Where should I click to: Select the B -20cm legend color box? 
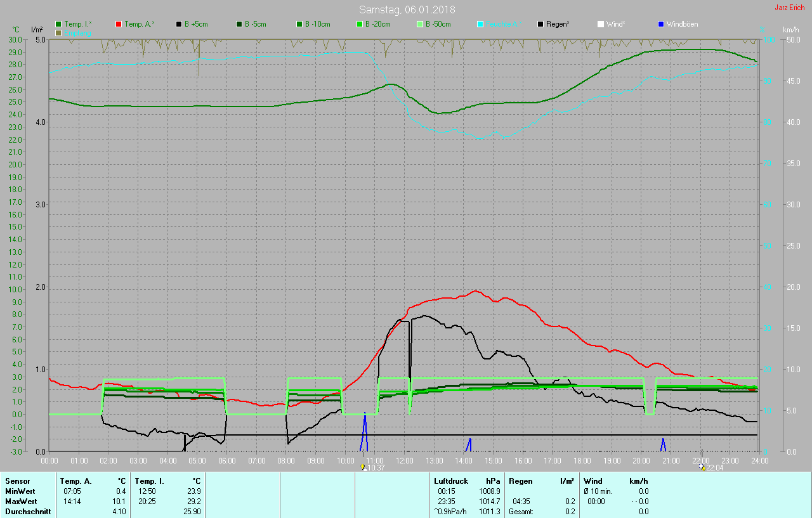(x=360, y=24)
